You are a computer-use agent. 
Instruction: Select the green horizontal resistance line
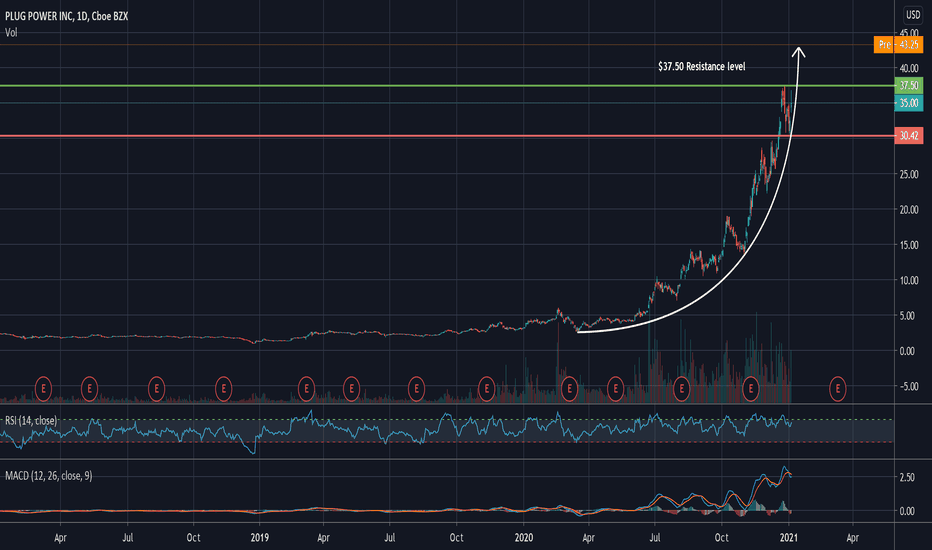tap(447, 86)
